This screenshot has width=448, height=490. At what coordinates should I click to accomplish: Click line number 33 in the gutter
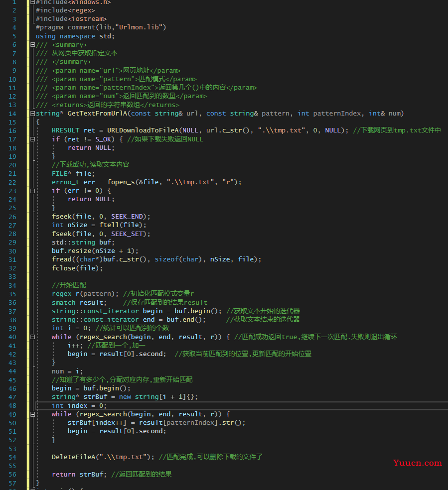(12, 277)
